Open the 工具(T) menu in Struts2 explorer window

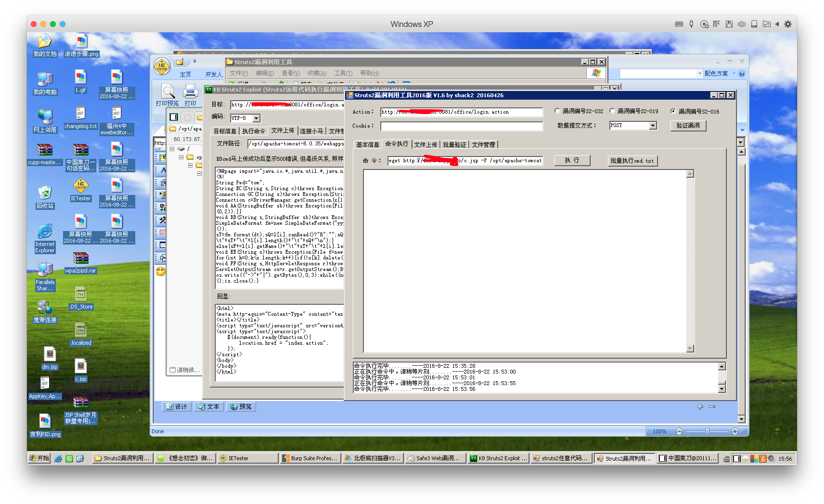(343, 73)
